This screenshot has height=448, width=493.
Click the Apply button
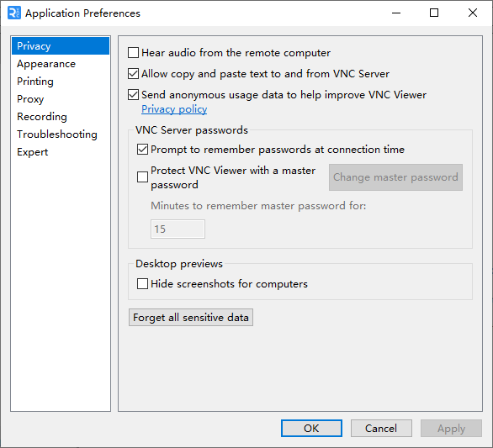click(x=451, y=428)
